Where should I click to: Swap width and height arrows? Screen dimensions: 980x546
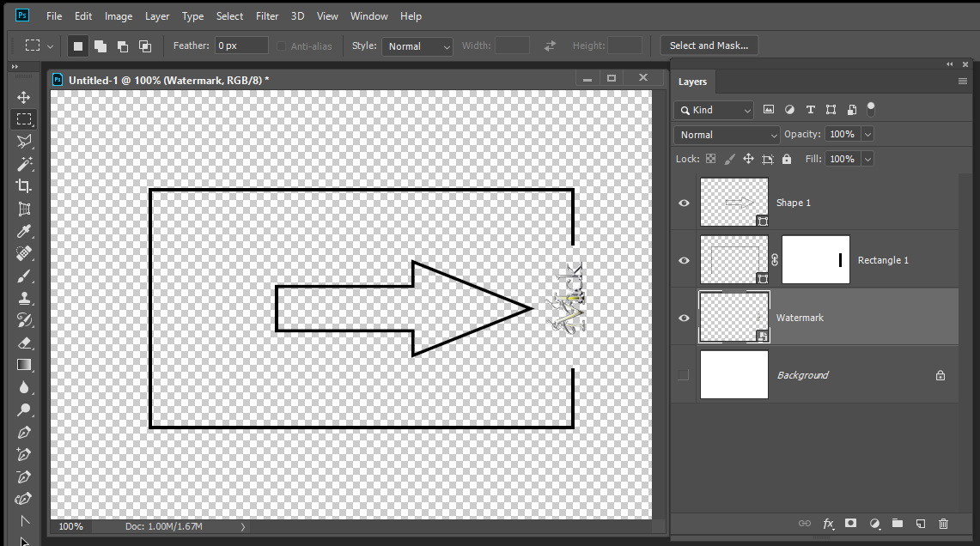550,45
